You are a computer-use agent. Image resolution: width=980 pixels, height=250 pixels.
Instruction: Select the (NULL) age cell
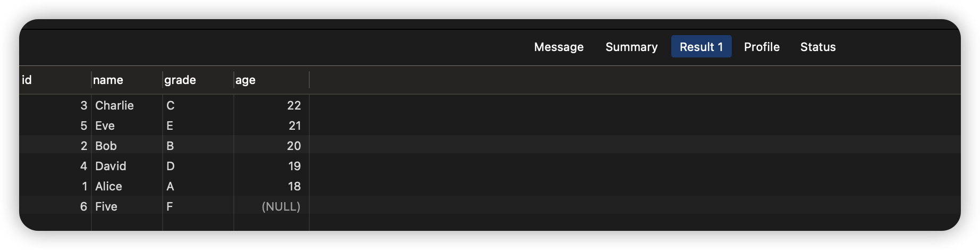tap(281, 206)
